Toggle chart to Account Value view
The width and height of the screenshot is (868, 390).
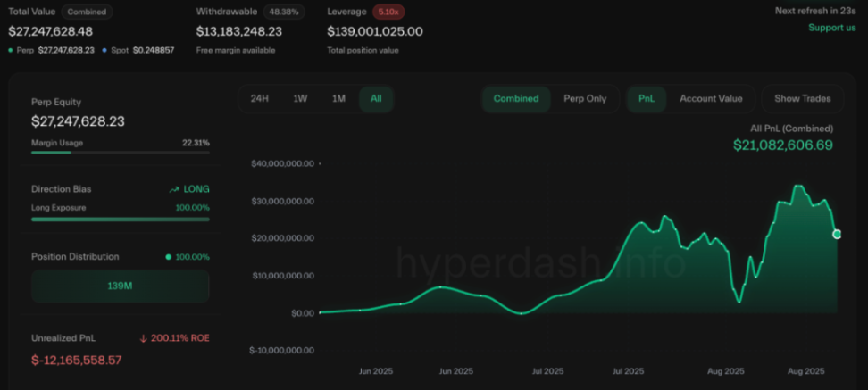711,99
